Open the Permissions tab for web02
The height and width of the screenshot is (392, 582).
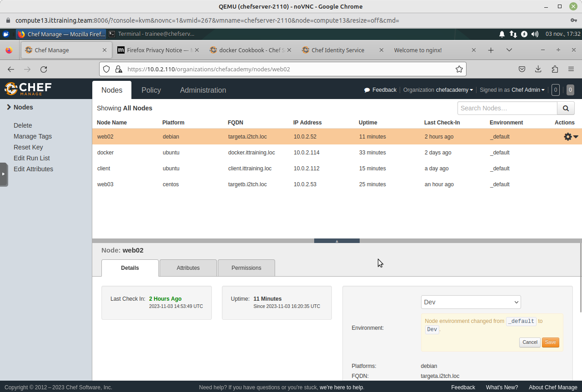point(246,268)
